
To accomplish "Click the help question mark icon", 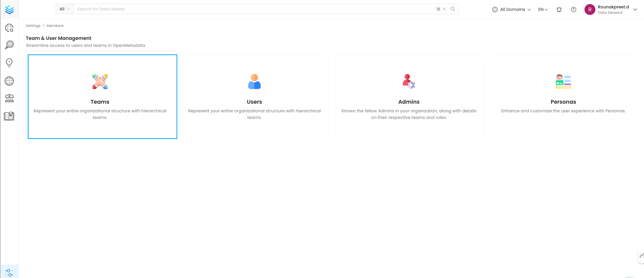I will [x=573, y=9].
